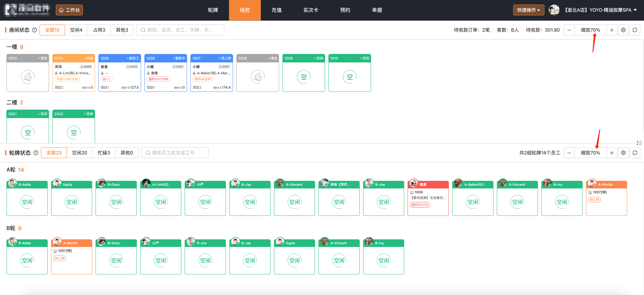Increase room zoom with plus button
The width and height of the screenshot is (644, 295).
(x=612, y=30)
